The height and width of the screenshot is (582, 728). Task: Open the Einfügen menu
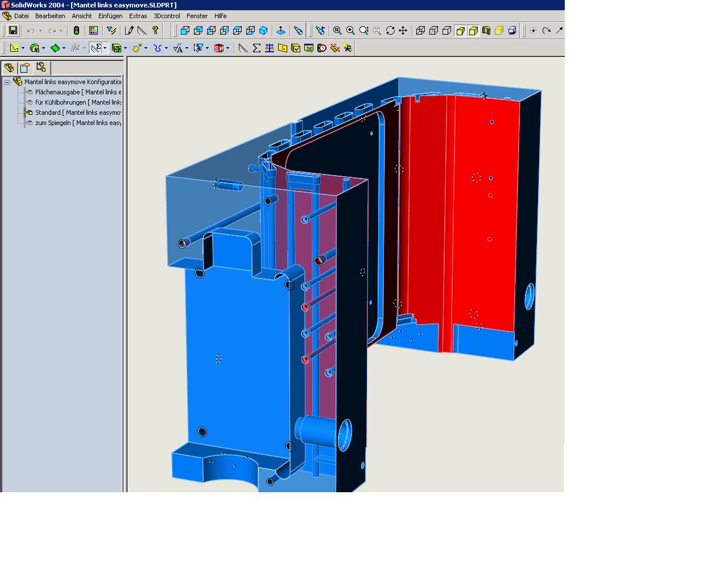pyautogui.click(x=110, y=16)
